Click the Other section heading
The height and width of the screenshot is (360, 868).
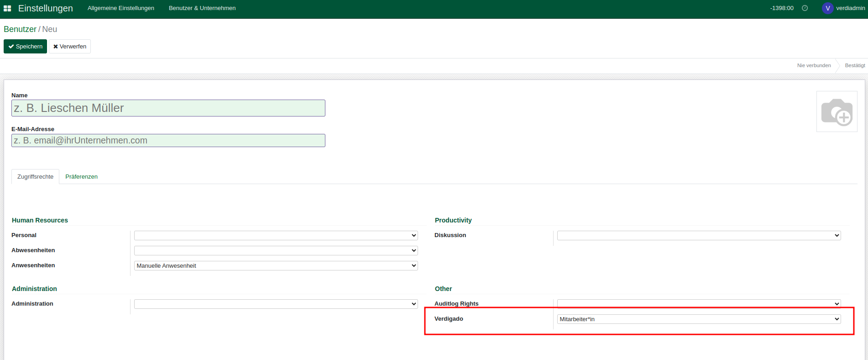pyautogui.click(x=443, y=289)
